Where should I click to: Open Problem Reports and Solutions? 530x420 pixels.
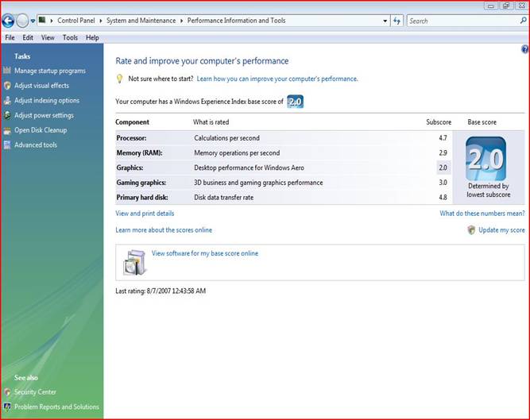(x=56, y=407)
